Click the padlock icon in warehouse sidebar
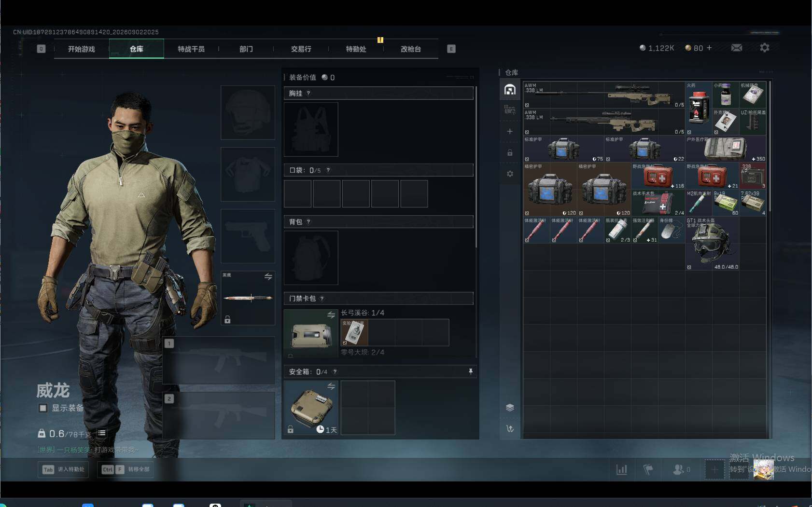Image resolution: width=812 pixels, height=507 pixels. (x=510, y=152)
